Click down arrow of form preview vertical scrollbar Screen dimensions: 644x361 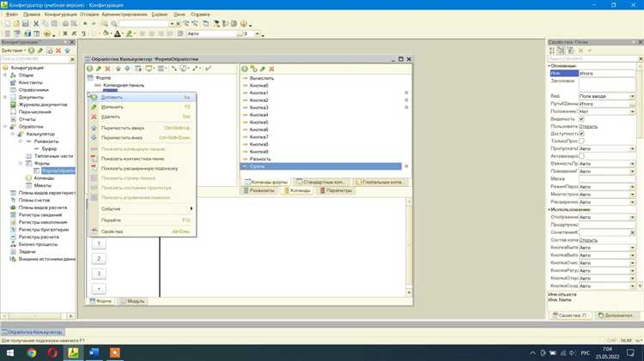[409, 292]
